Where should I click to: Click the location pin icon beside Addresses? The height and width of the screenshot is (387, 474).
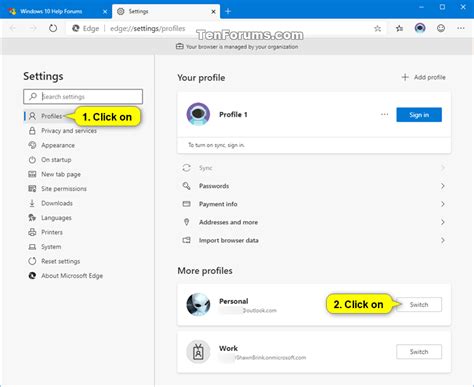187,222
